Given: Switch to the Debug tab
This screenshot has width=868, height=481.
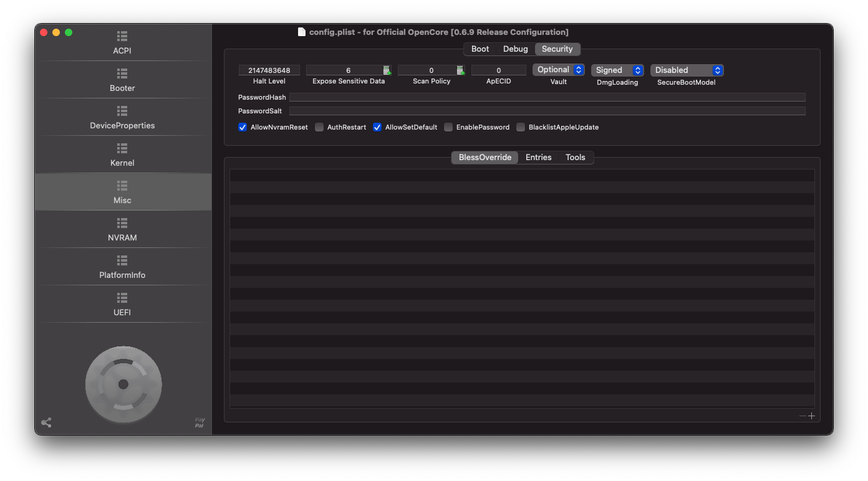Looking at the screenshot, I should pyautogui.click(x=515, y=49).
